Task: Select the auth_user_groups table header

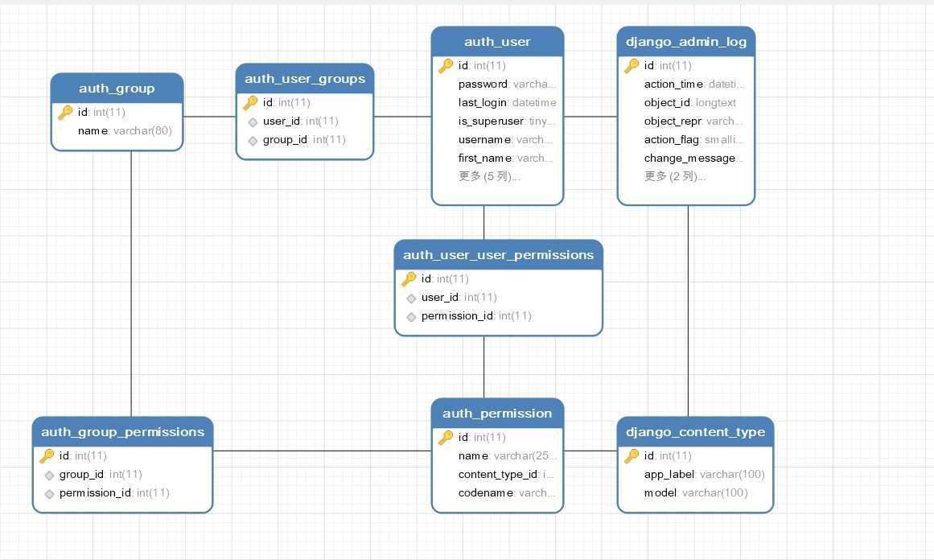Action: pyautogui.click(x=304, y=79)
